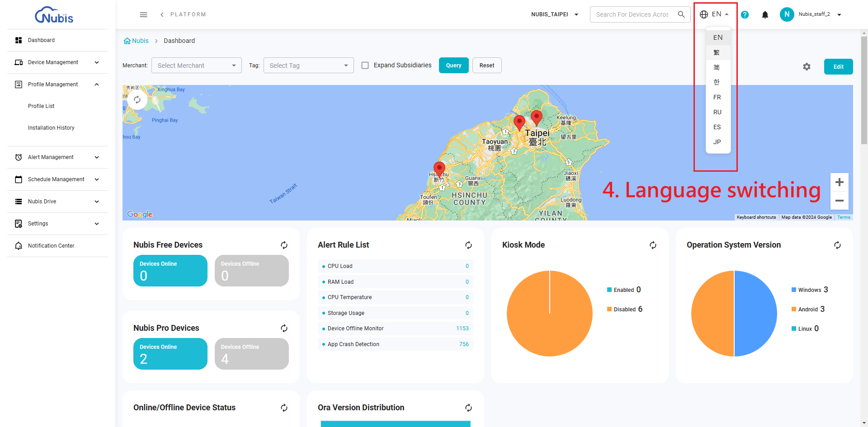This screenshot has height=427, width=868.
Task: Open map Terms link
Action: (x=844, y=217)
